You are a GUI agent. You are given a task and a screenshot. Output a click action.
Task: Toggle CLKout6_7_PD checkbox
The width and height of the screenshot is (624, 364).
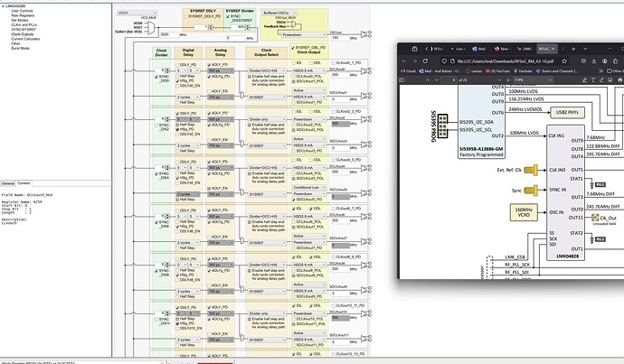(334, 209)
